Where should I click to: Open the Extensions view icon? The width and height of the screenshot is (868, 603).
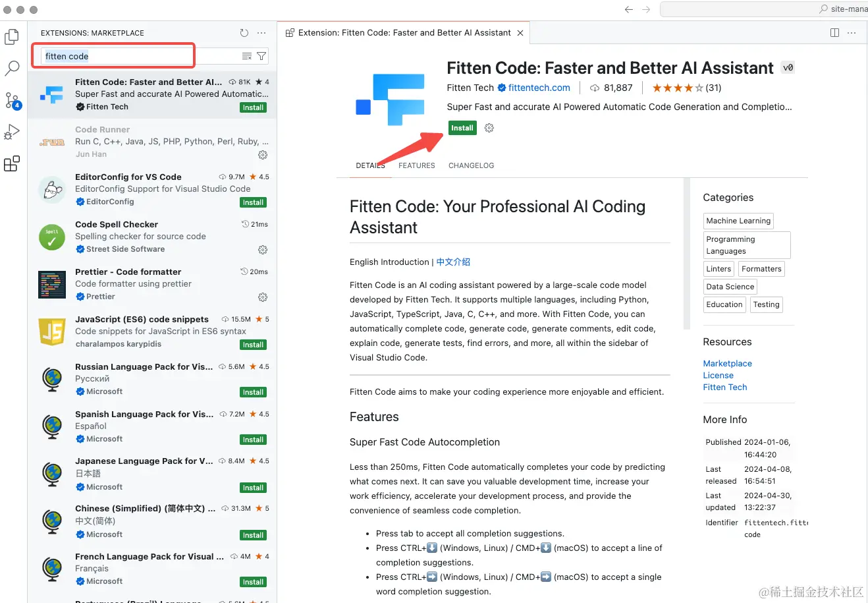coord(12,163)
